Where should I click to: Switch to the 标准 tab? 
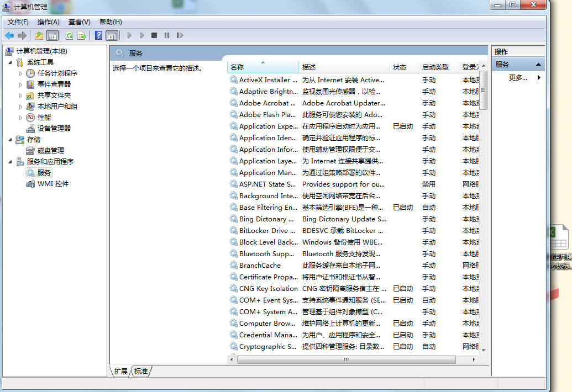click(141, 372)
